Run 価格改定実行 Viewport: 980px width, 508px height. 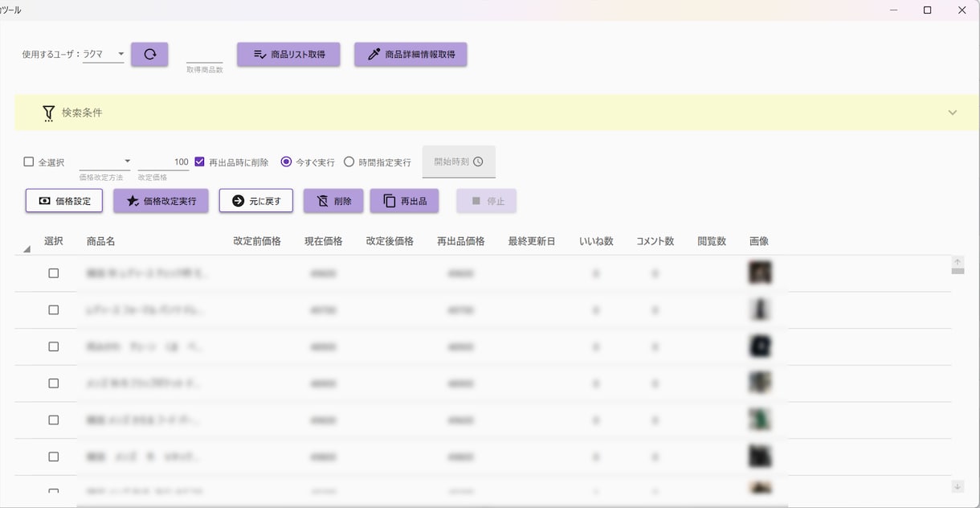click(161, 201)
